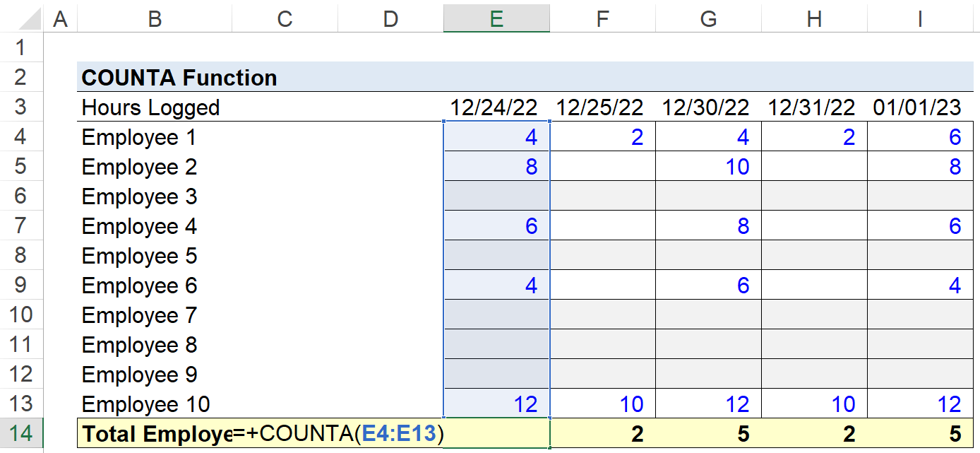The image size is (980, 453).
Task: Select the 01/01/23 date header cell
Action: pos(920,107)
